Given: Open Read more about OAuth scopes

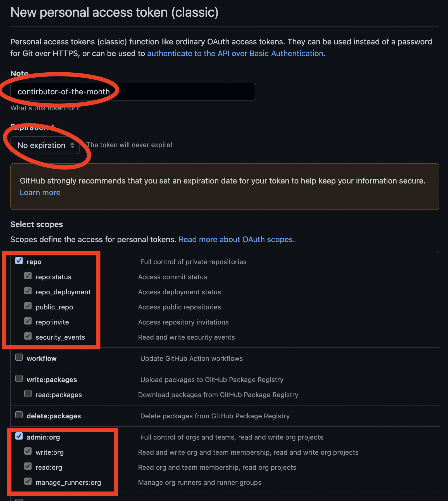Looking at the screenshot, I should [x=237, y=239].
